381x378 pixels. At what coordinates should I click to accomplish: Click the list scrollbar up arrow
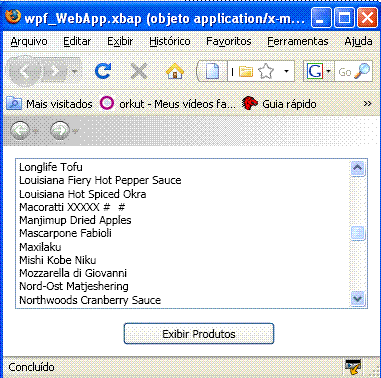pos(358,168)
